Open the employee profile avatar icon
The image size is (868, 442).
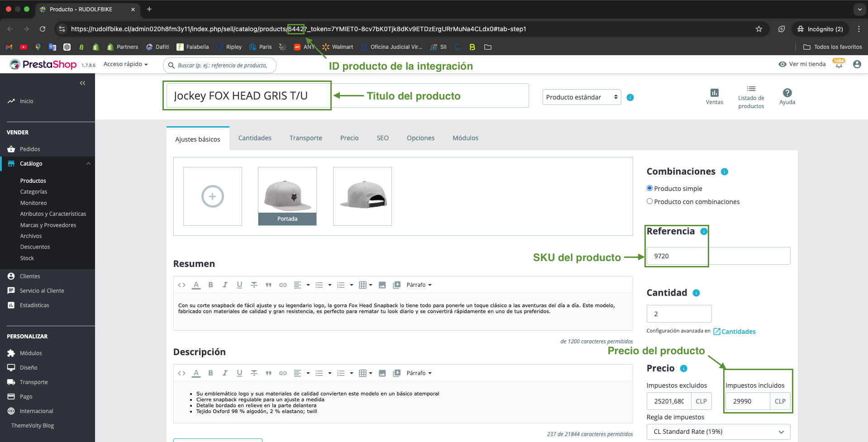click(857, 64)
